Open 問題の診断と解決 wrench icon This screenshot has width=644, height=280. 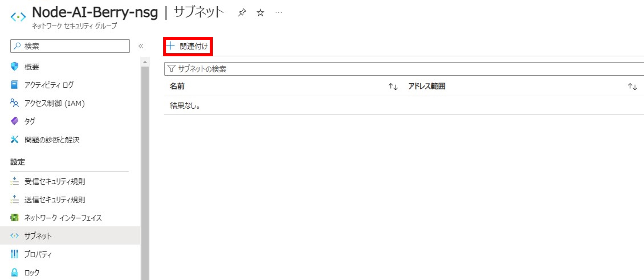(15, 139)
